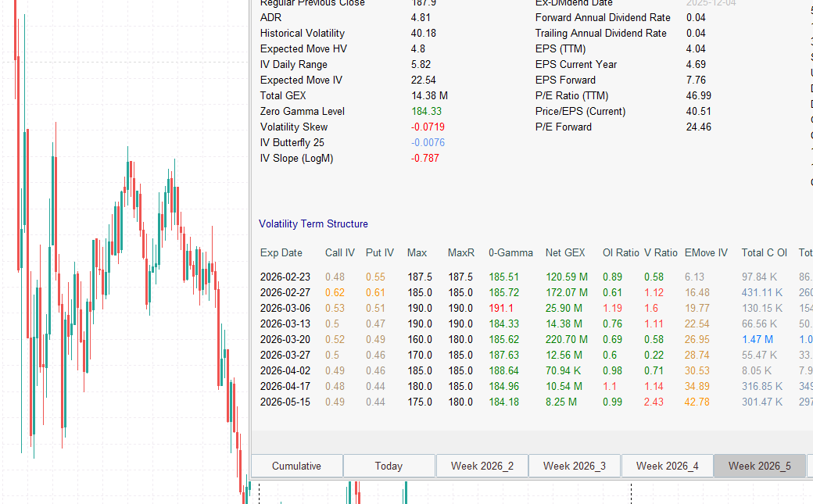Screen dimensions: 813x504
Task: Open the Cumulative tab
Action: point(296,466)
